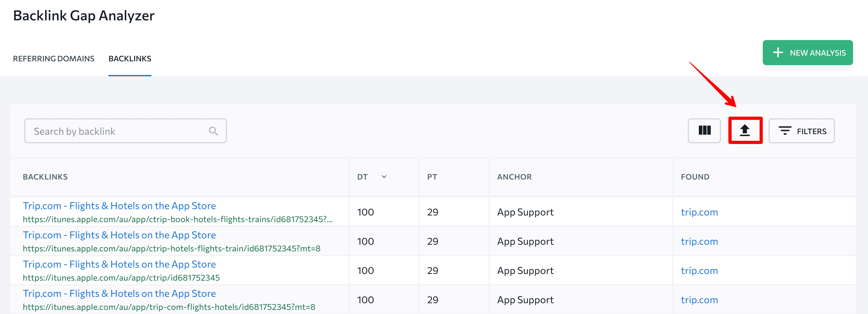Open fourth row Trip.com App Store title link
The image size is (868, 314).
click(x=119, y=294)
